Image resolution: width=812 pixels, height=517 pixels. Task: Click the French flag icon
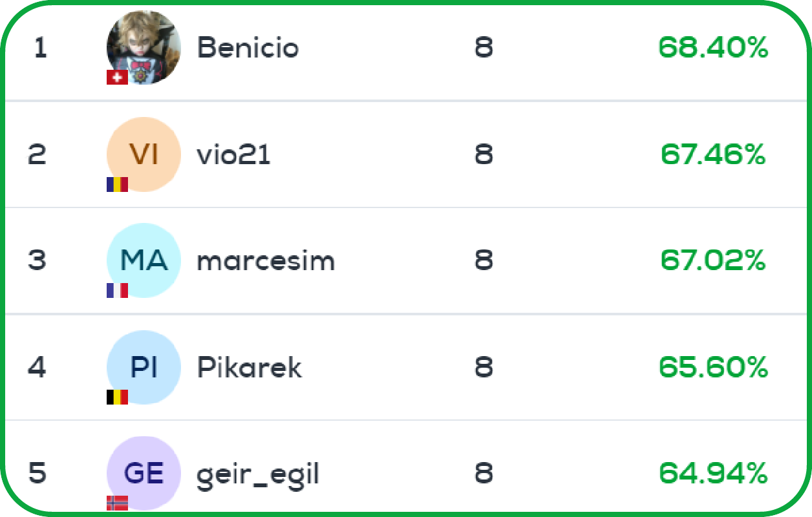[117, 291]
